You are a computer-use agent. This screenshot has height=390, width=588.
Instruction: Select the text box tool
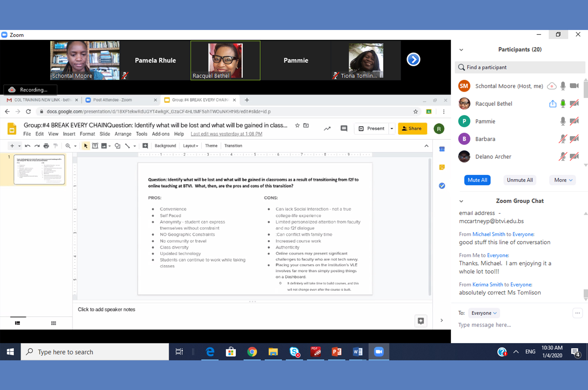pos(95,146)
